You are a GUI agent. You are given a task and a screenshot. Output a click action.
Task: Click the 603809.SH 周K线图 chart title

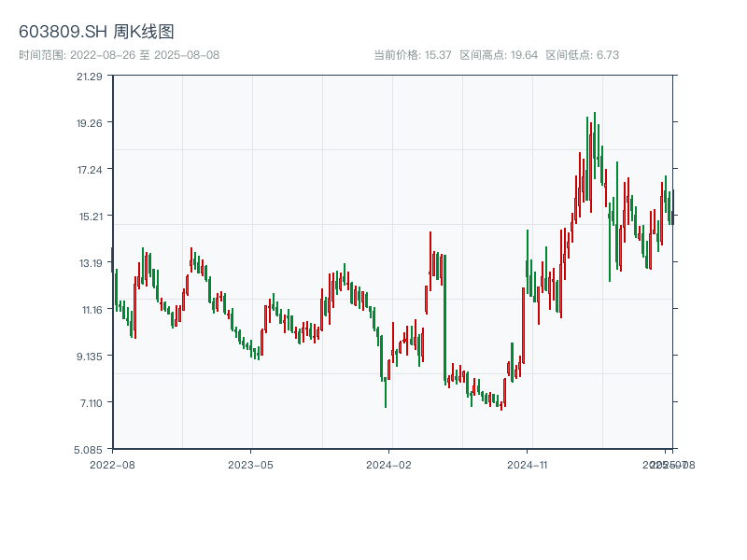click(96, 33)
